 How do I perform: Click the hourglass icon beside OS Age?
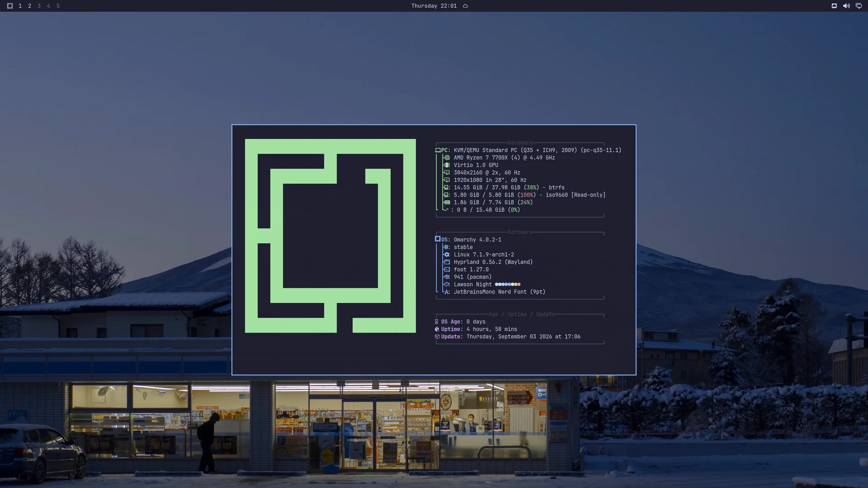point(437,322)
